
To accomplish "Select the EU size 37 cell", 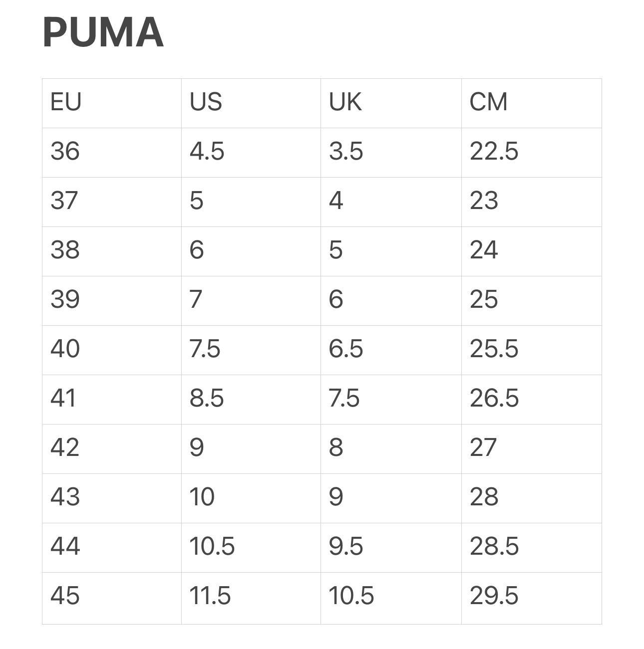I will point(64,201).
